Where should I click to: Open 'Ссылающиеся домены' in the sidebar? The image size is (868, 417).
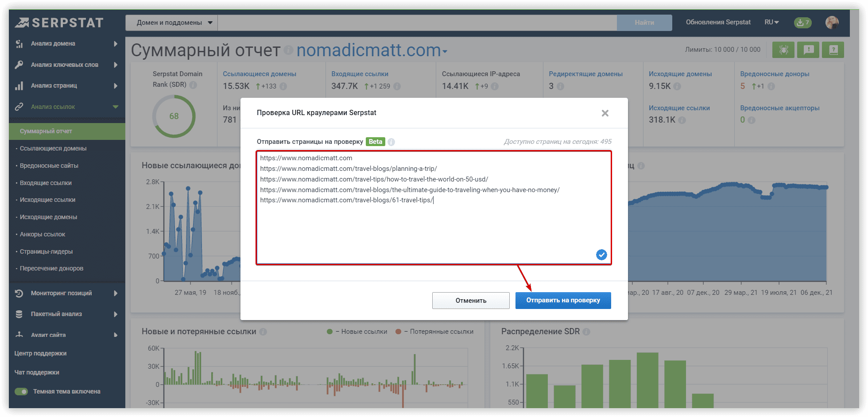pos(53,148)
